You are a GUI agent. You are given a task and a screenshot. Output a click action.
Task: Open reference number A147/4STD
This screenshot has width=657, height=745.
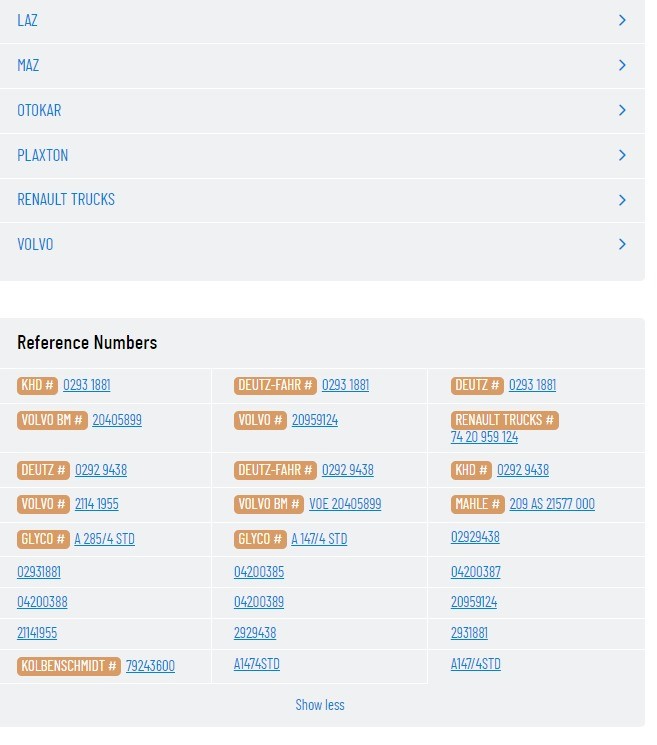coord(476,664)
